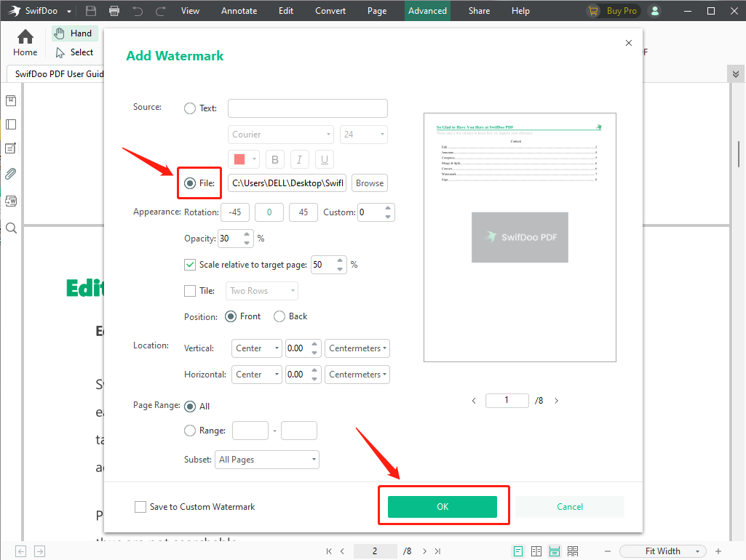Click the Save icon in title bar

click(91, 10)
